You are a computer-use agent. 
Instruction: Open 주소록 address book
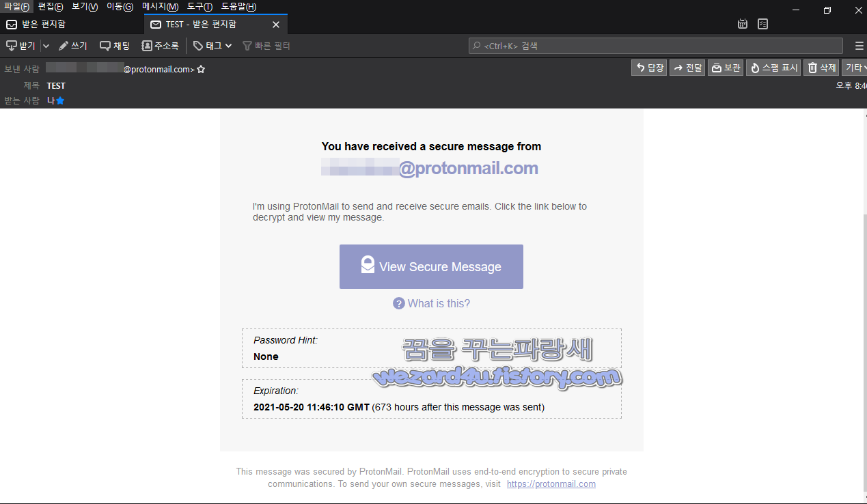coord(160,46)
